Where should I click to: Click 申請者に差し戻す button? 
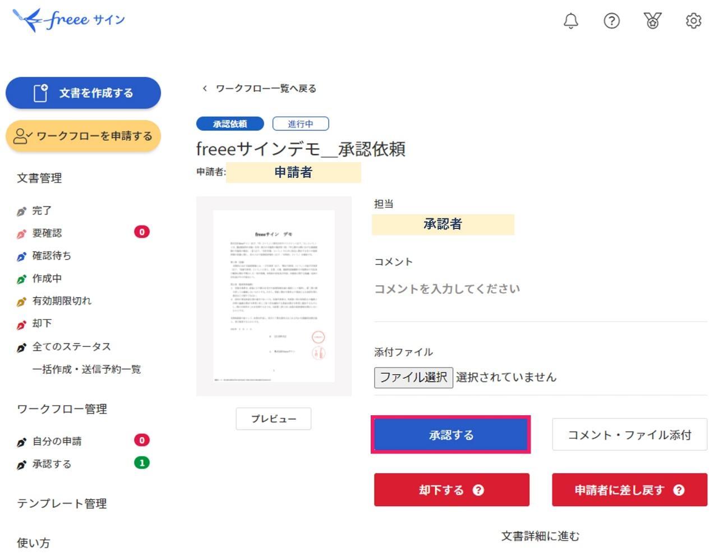(x=629, y=490)
